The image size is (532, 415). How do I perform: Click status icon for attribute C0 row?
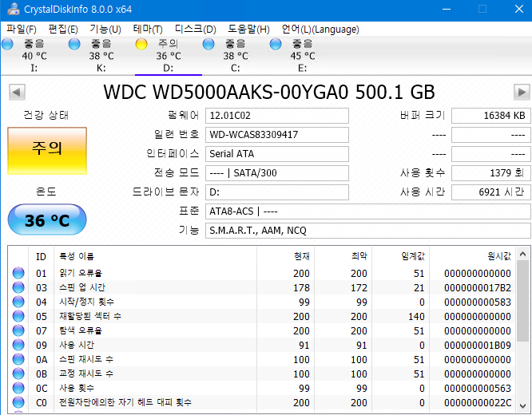point(18,402)
